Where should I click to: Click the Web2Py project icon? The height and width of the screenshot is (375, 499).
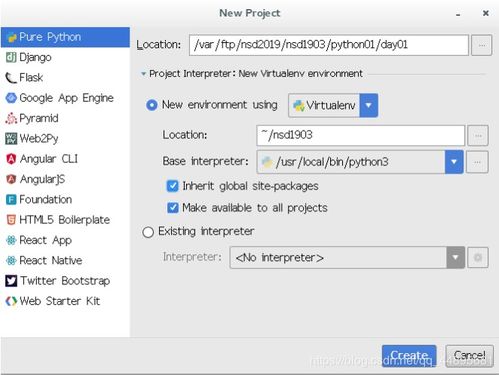coord(11,138)
